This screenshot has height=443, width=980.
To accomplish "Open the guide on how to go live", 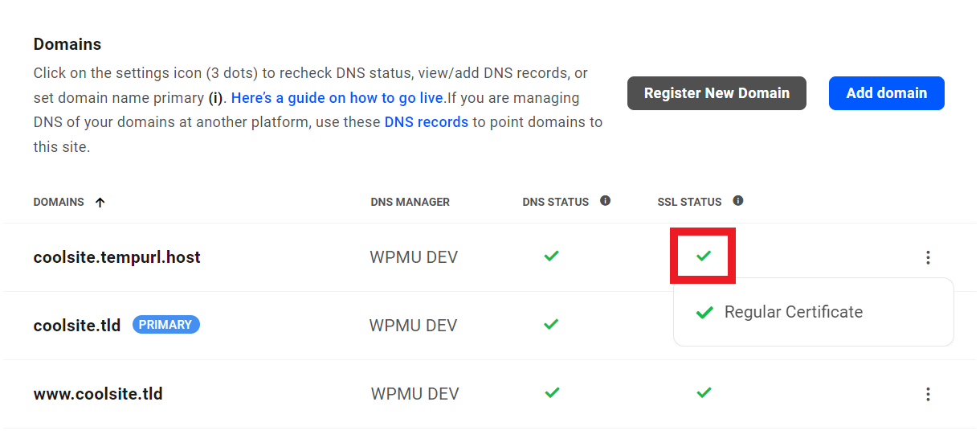I will [x=337, y=98].
